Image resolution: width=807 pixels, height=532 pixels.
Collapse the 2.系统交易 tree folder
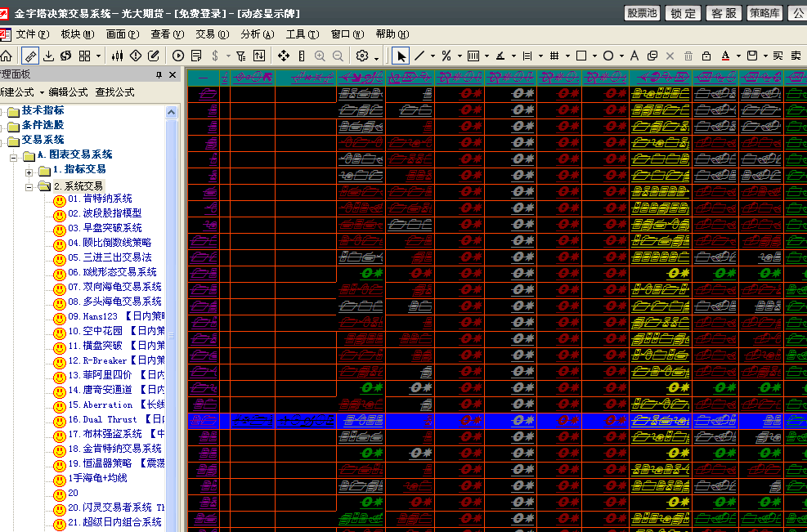point(30,186)
